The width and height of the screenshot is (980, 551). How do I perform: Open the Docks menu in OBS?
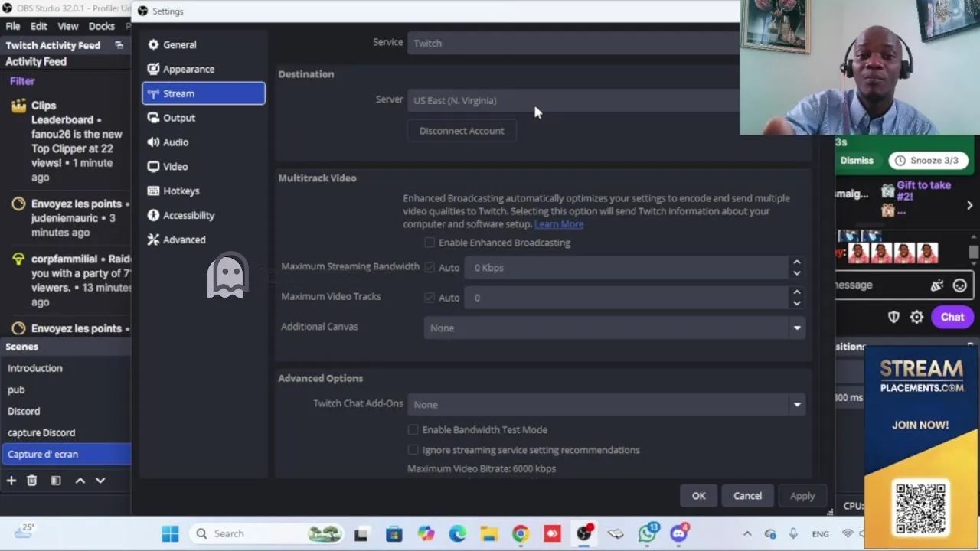click(x=101, y=26)
